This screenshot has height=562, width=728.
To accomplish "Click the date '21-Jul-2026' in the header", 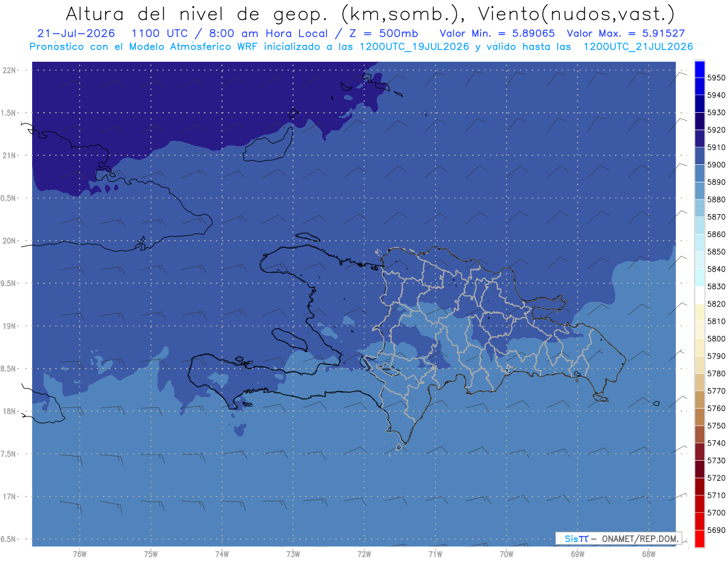I will 76,33.
